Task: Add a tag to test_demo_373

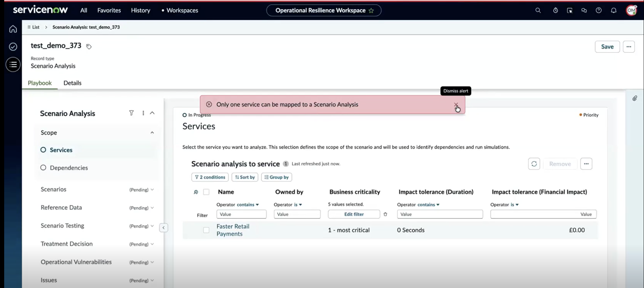Action: (89, 47)
